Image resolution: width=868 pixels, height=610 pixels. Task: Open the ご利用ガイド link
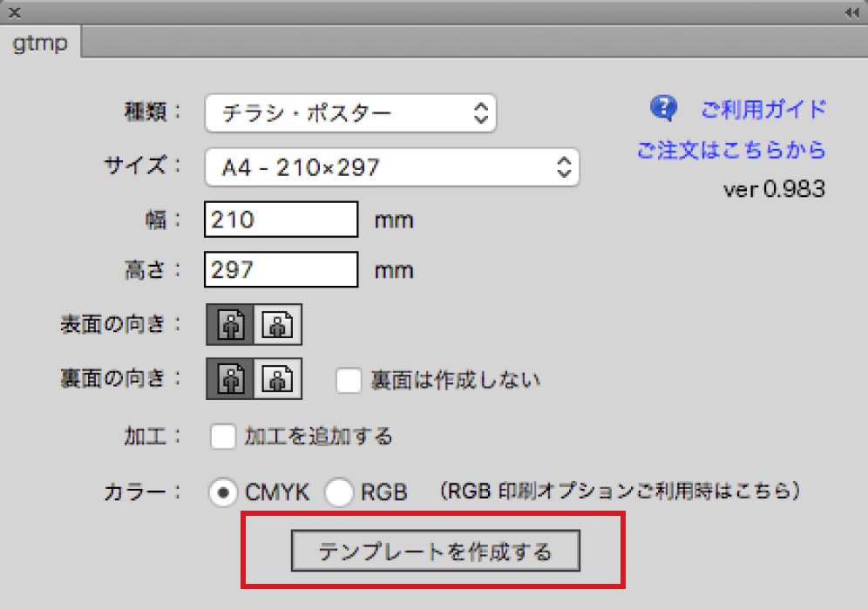click(x=763, y=110)
